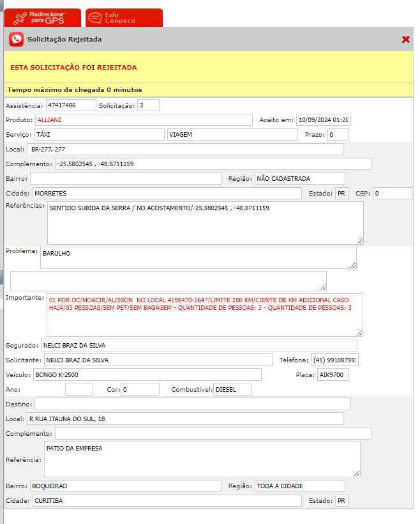This screenshot has height=524, width=420.
Task: Click the origin Complemento field with coordinates
Action: click(213, 164)
